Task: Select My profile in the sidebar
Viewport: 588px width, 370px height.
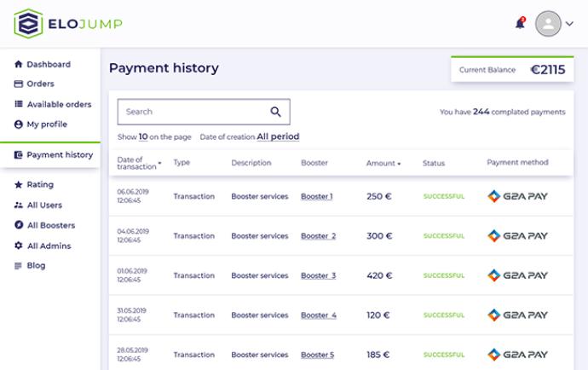Action: 46,124
